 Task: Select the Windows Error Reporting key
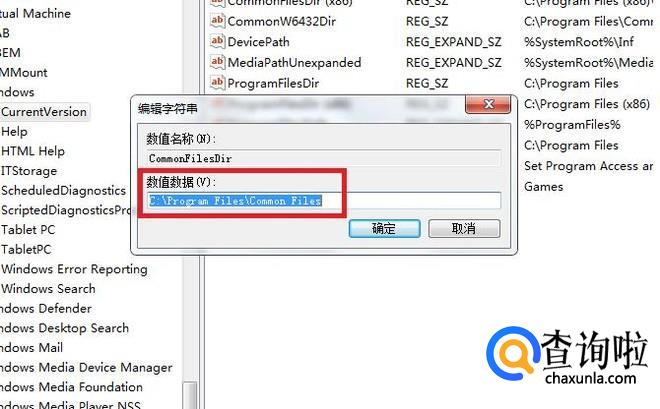tap(74, 269)
